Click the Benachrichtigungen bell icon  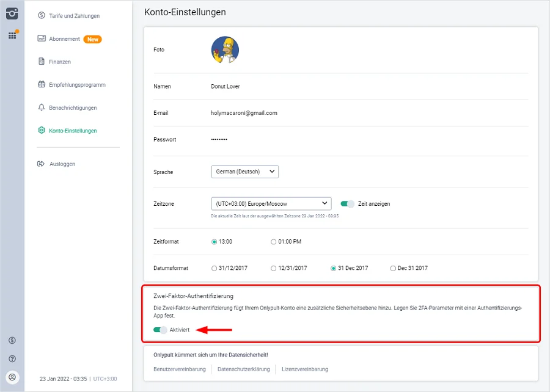pyautogui.click(x=42, y=107)
